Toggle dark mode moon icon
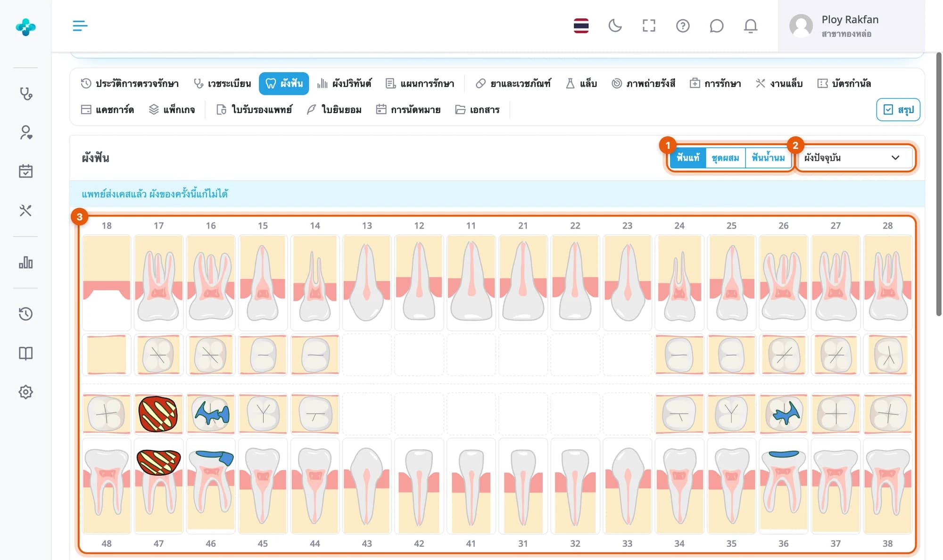This screenshot has height=560, width=943. click(x=615, y=25)
